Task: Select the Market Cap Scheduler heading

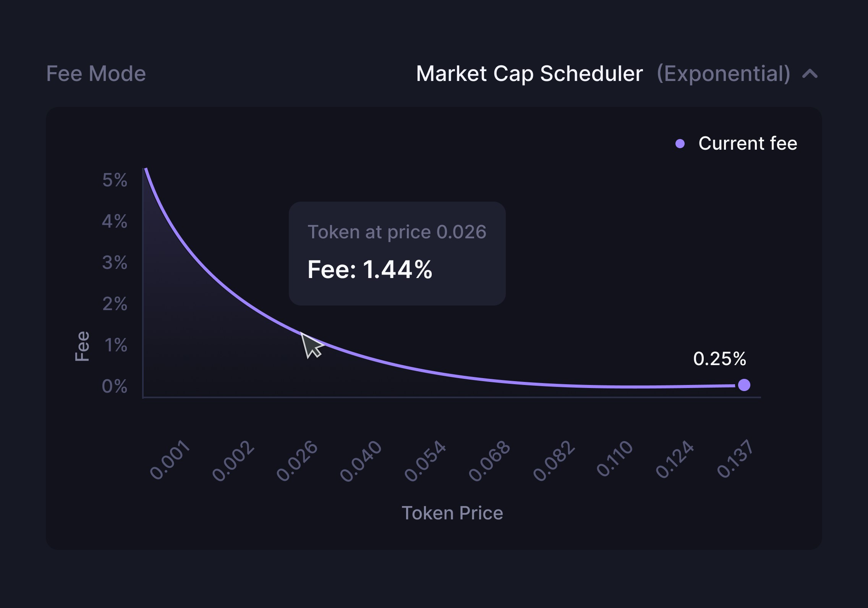Action: [x=528, y=74]
